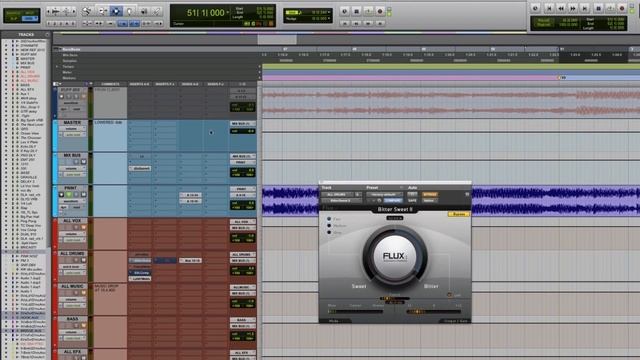640x360 pixels.
Task: Click Record in the right transport
Action: pyautogui.click(x=622, y=8)
